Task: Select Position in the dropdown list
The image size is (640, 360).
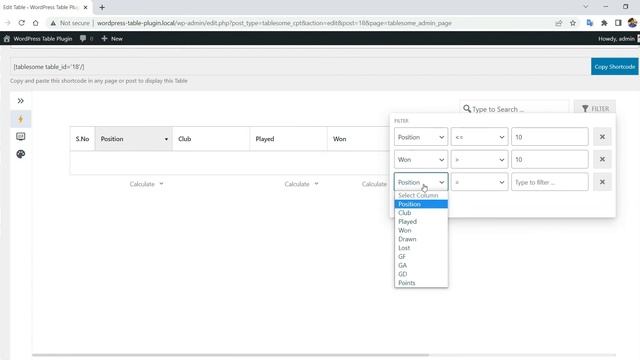Action: click(x=421, y=204)
